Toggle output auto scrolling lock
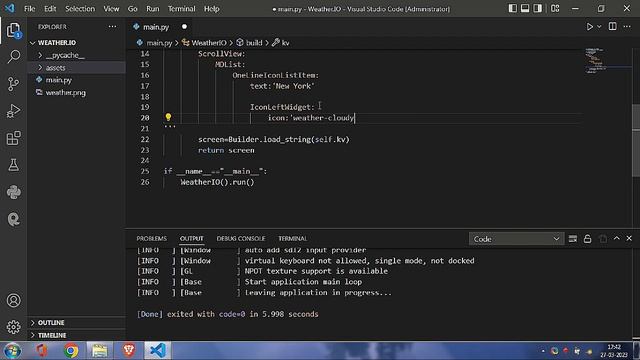The image size is (640, 360). 587,239
